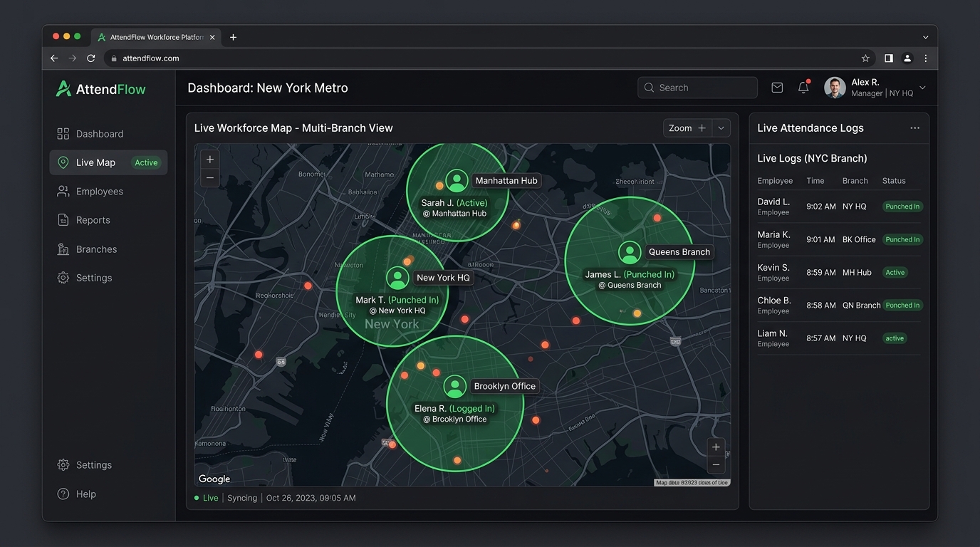Open the Branches icon in sidebar
Image resolution: width=980 pixels, height=547 pixels.
(63, 249)
